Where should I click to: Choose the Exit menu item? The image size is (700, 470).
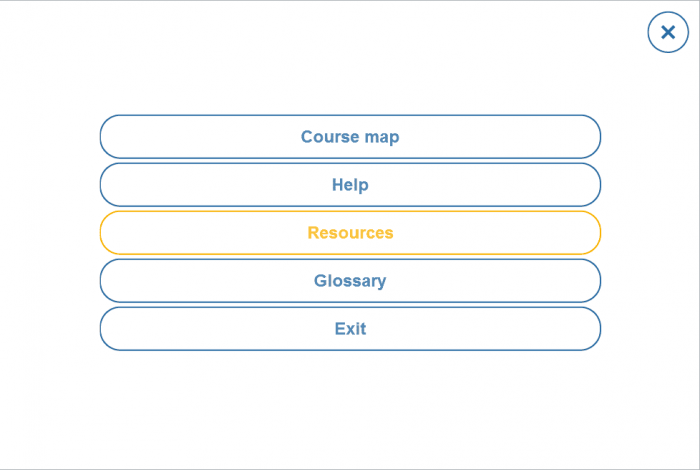click(350, 329)
